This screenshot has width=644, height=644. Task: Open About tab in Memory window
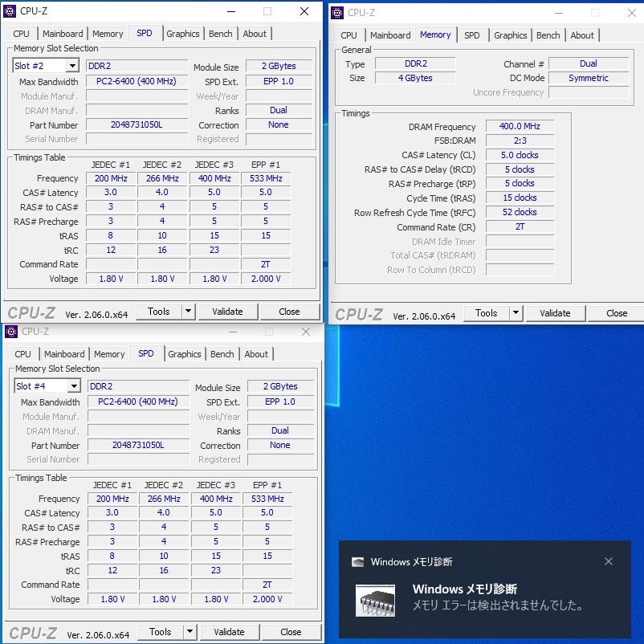pos(582,35)
